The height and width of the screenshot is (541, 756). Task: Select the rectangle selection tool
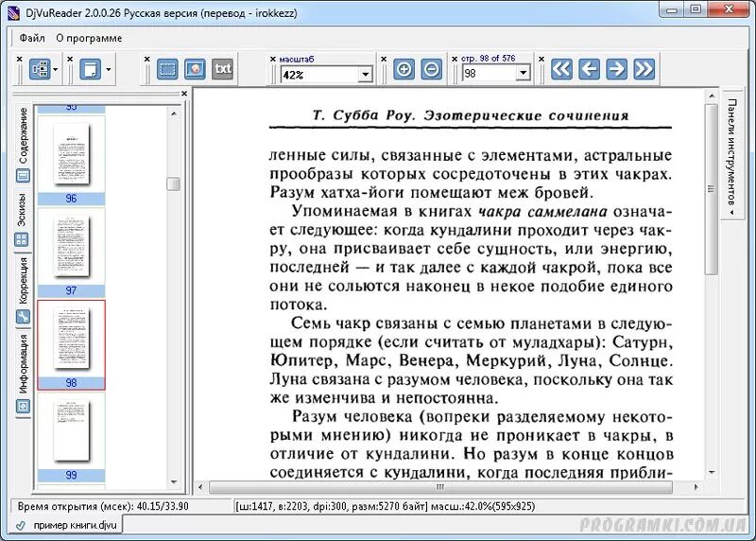(167, 69)
